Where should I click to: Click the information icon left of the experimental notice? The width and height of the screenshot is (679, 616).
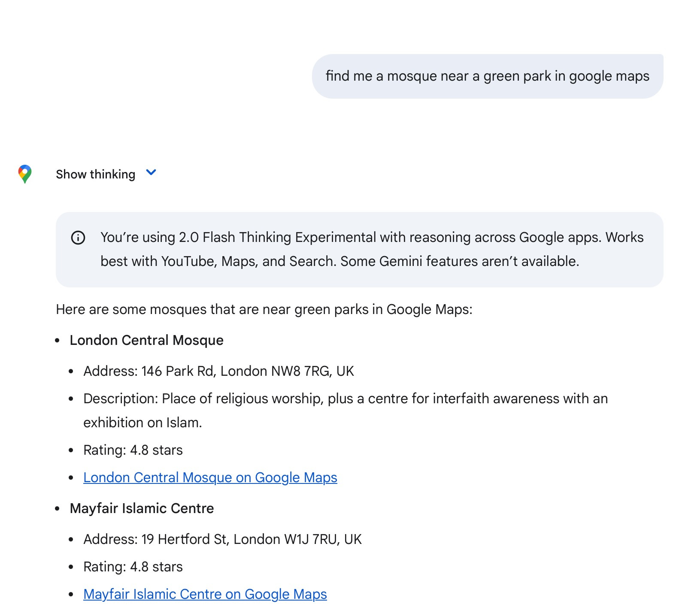78,237
